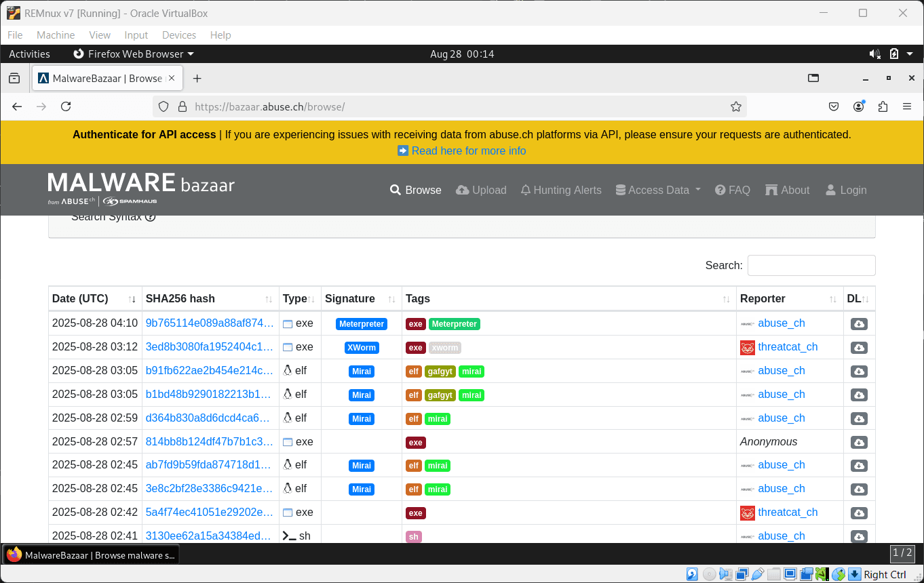The image size is (924, 583).
Task: Download the ab7fd9b59fda874718d1 sample
Action: (859, 466)
